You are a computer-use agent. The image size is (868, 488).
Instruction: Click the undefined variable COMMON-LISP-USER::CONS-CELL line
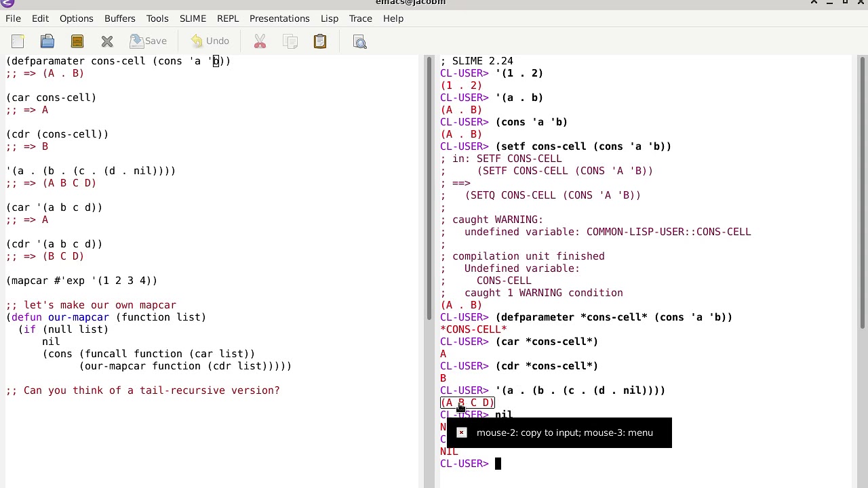tap(596, 232)
